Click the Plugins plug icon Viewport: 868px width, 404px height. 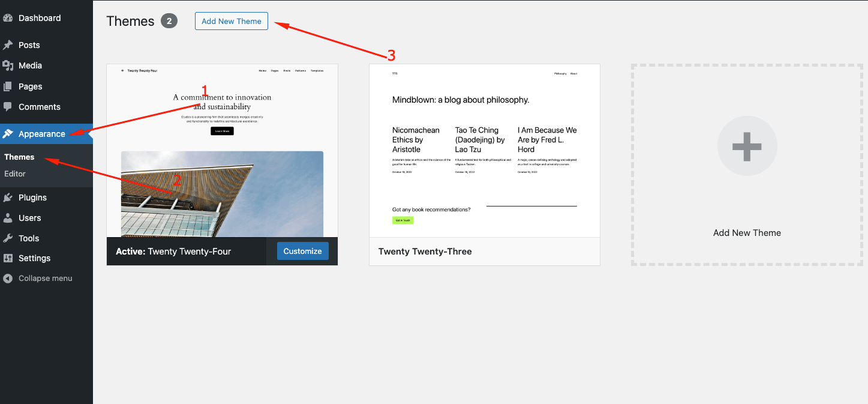click(8, 197)
